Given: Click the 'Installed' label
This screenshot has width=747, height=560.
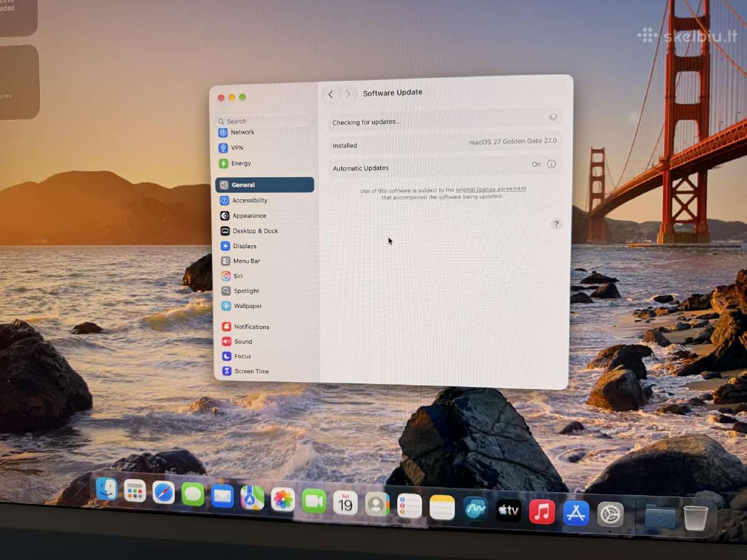Looking at the screenshot, I should pyautogui.click(x=345, y=146).
